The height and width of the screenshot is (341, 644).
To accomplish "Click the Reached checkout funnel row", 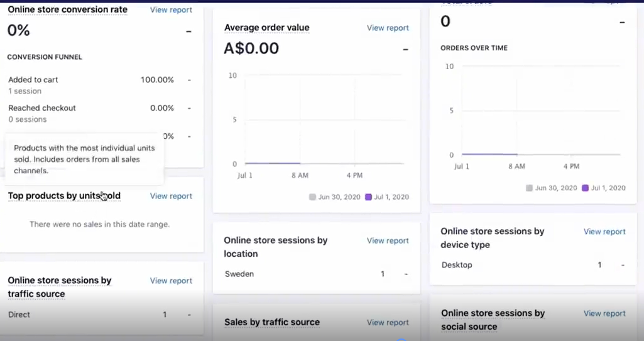I will coord(100,114).
